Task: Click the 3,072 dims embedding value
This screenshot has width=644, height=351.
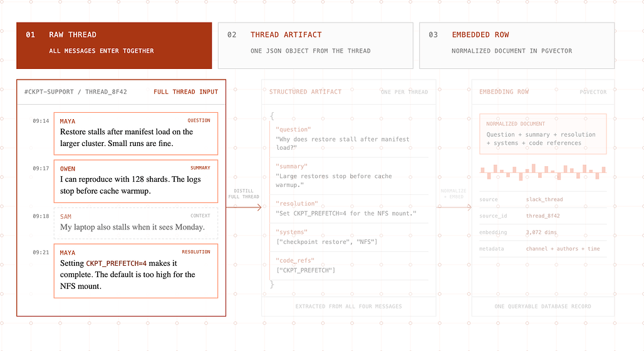Action: tap(541, 232)
